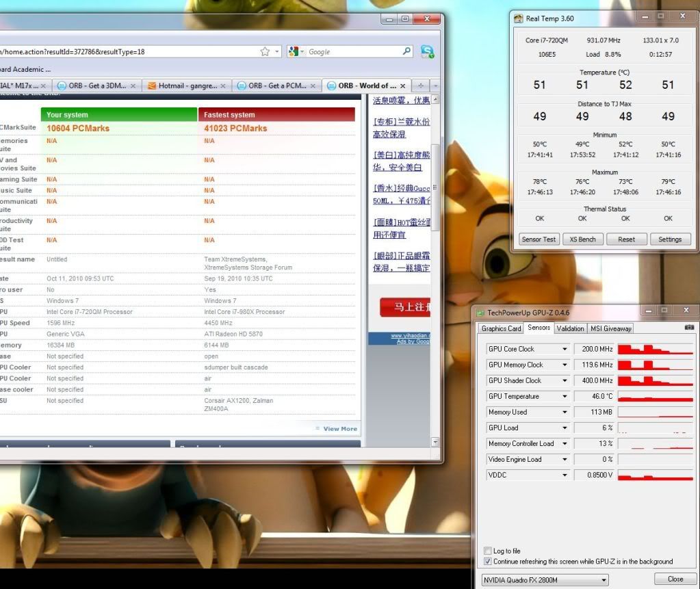Click the 41023 PCMarks score
The width and height of the screenshot is (700, 589).
[235, 129]
